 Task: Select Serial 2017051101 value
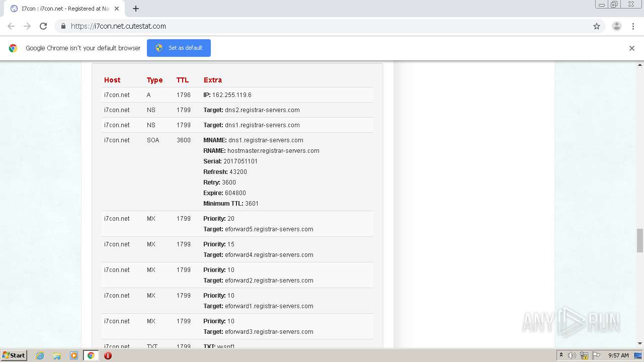(240, 161)
